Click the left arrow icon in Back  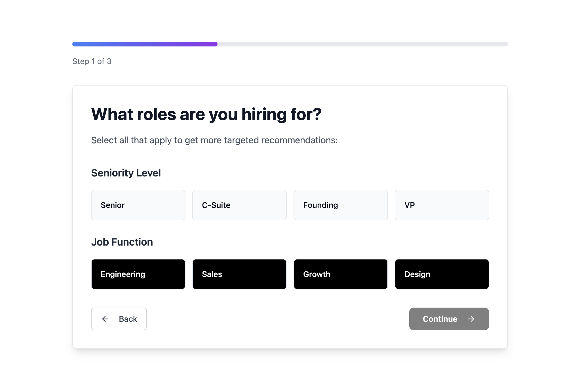click(x=105, y=319)
